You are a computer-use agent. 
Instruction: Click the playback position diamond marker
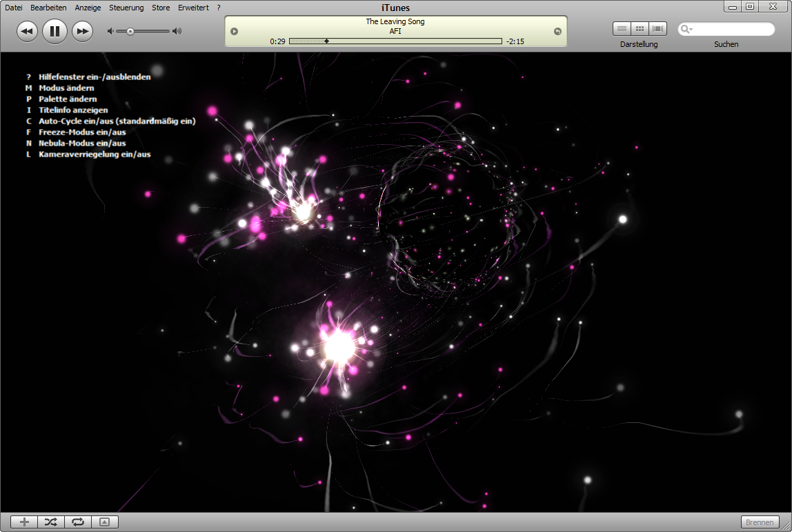pyautogui.click(x=326, y=41)
